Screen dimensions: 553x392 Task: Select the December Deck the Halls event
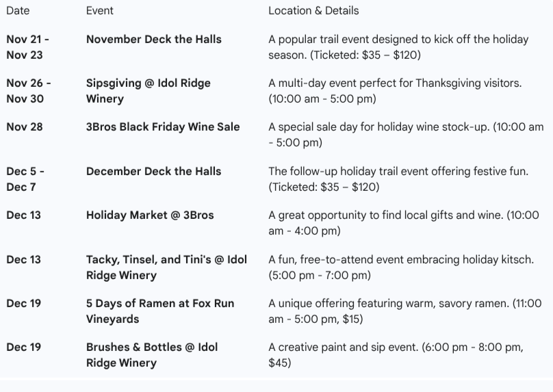154,171
